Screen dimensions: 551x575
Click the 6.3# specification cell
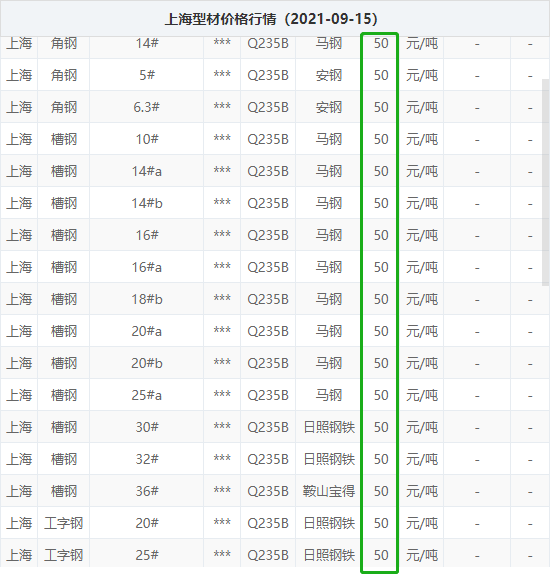(147, 107)
